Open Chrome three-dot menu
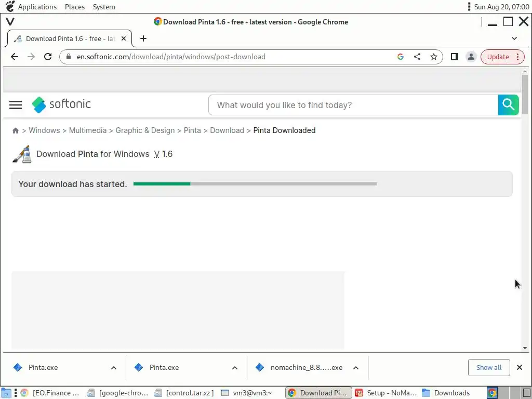The height and width of the screenshot is (399, 532). tap(518, 57)
